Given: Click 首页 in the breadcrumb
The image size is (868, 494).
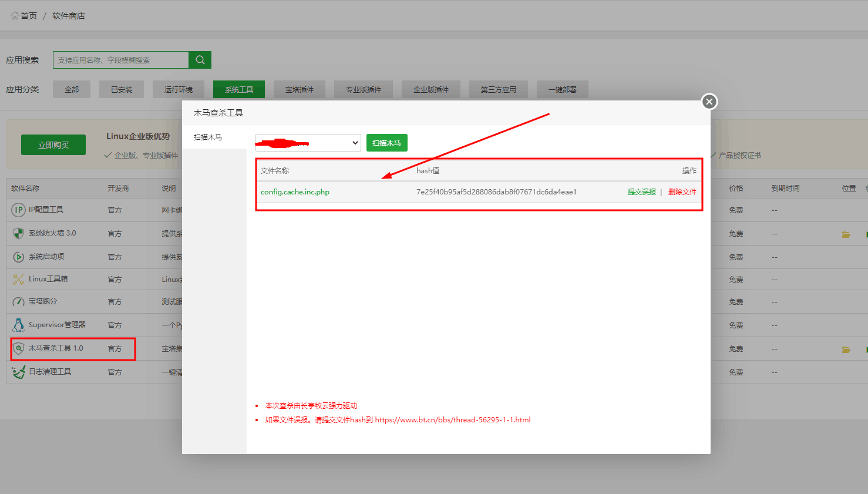Looking at the screenshot, I should click(x=29, y=16).
